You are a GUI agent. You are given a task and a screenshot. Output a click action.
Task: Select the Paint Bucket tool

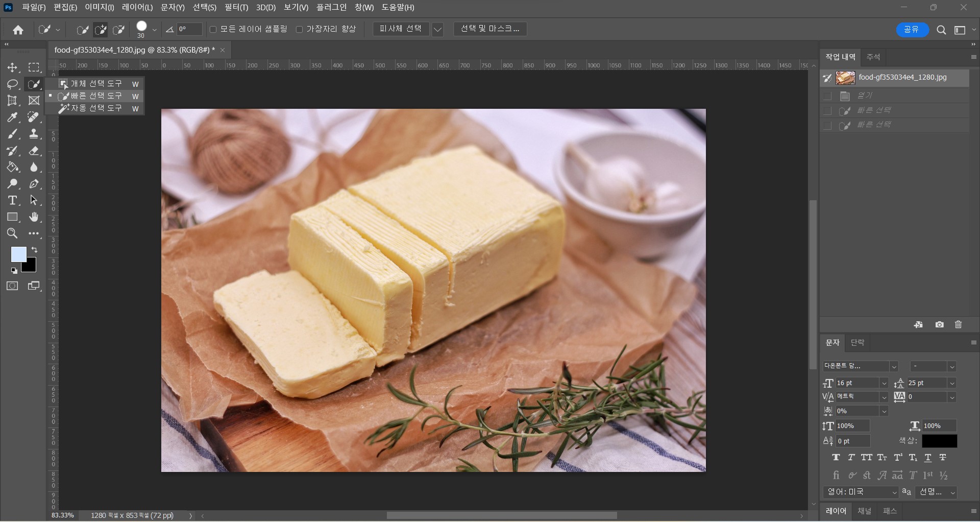tap(12, 167)
